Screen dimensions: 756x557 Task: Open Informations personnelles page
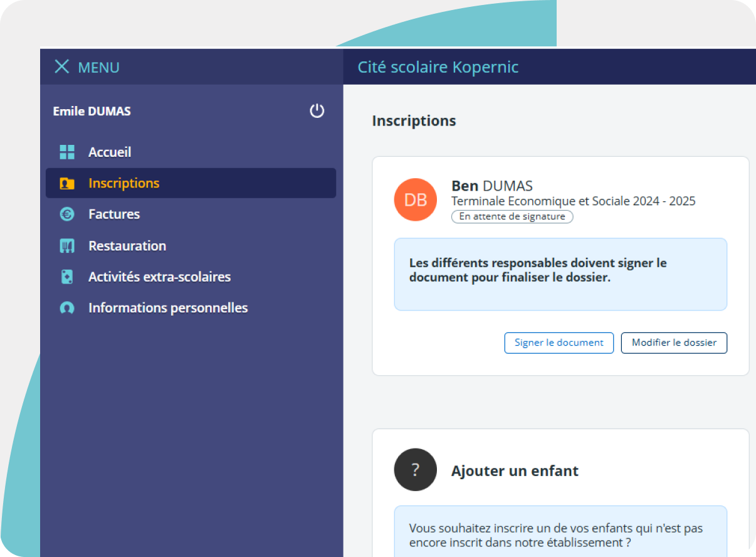(x=168, y=308)
